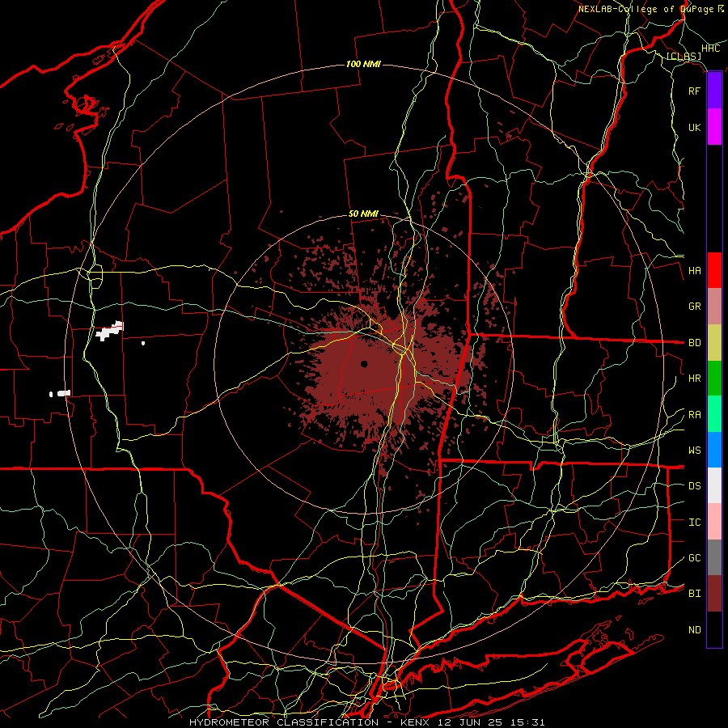
Task: Click the RA light green legend swatch
Action: coord(714,414)
